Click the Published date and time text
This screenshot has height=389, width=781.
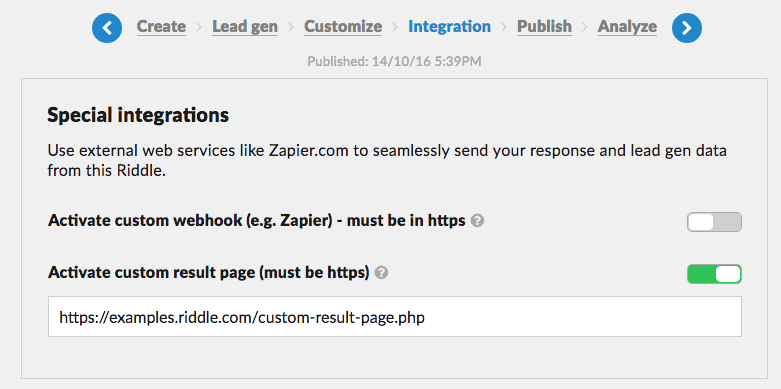(394, 62)
